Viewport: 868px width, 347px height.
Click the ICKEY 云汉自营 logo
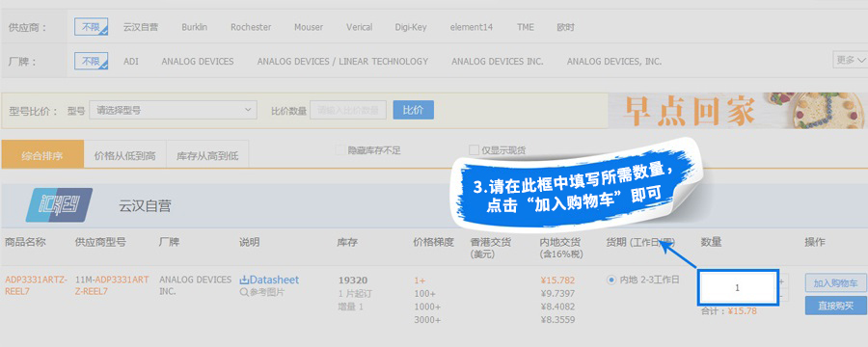click(x=59, y=204)
